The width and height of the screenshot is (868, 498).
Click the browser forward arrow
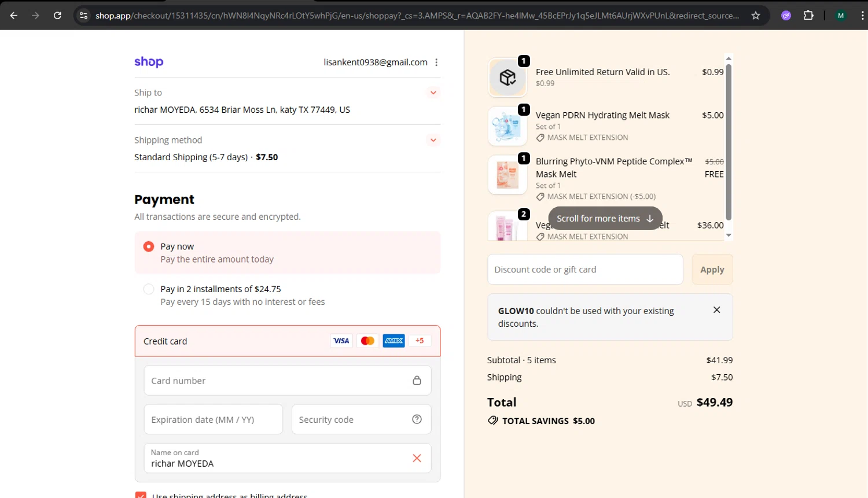click(x=35, y=16)
